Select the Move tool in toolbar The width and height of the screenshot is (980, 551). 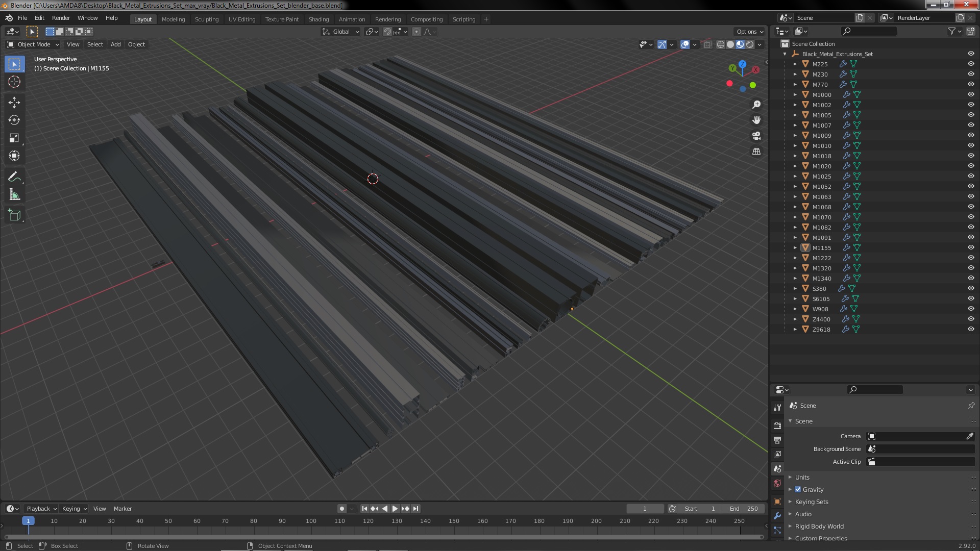(x=14, y=103)
